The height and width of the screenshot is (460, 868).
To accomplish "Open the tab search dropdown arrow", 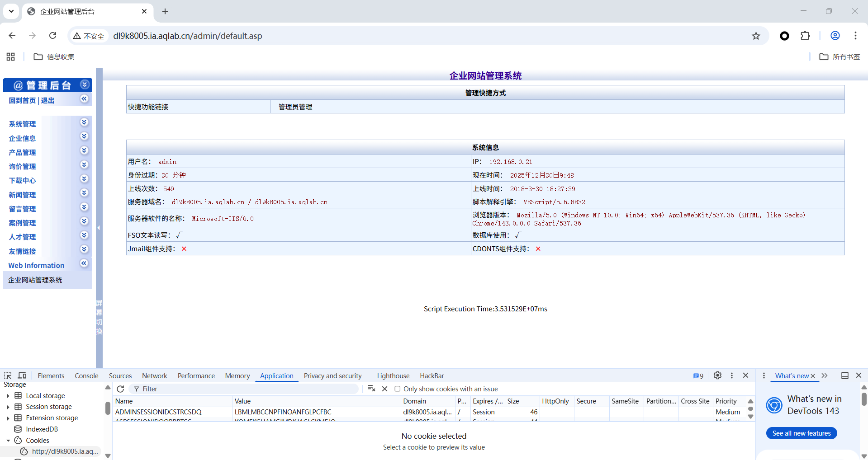I will coord(11,11).
